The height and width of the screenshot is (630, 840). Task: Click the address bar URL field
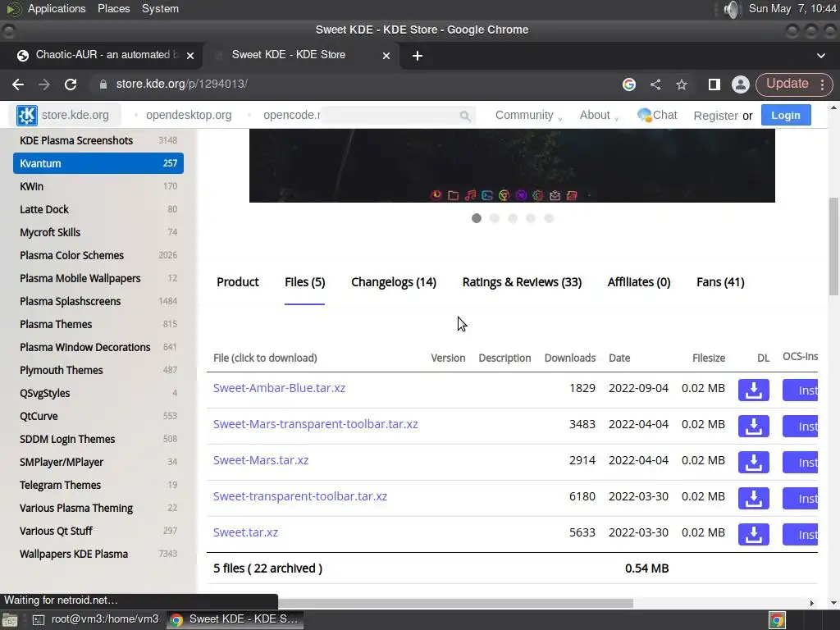(x=354, y=84)
